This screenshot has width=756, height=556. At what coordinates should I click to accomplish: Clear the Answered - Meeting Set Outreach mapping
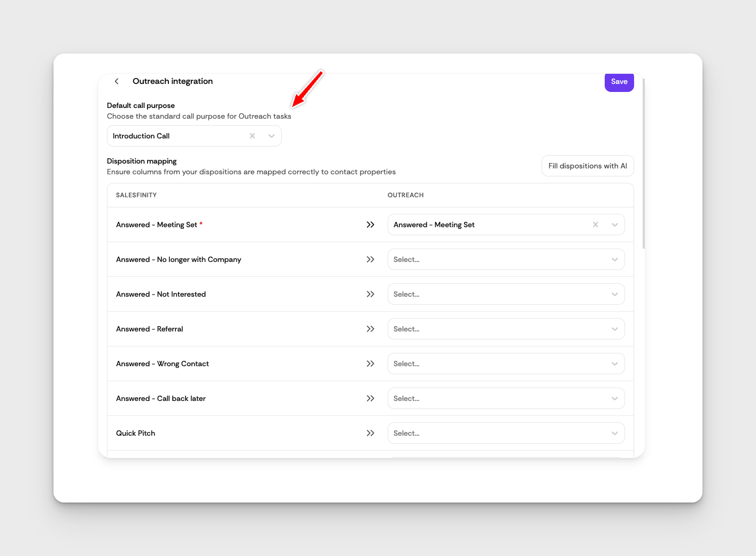(x=596, y=225)
